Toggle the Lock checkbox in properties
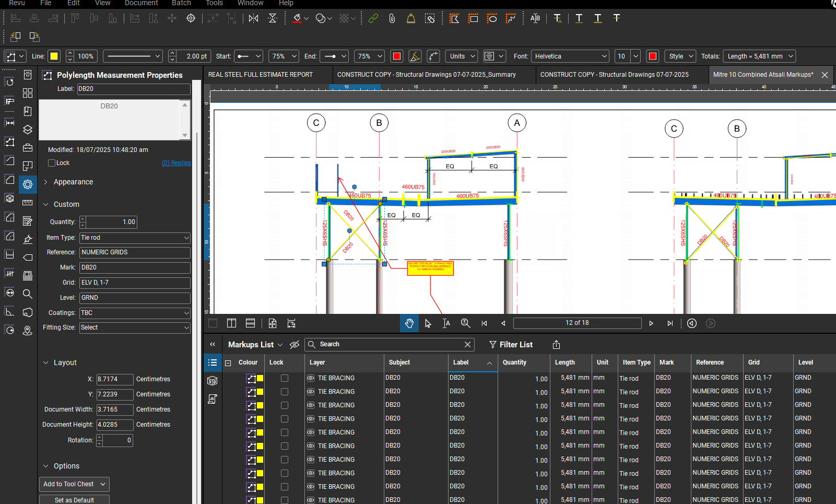836x504 pixels. [52, 163]
